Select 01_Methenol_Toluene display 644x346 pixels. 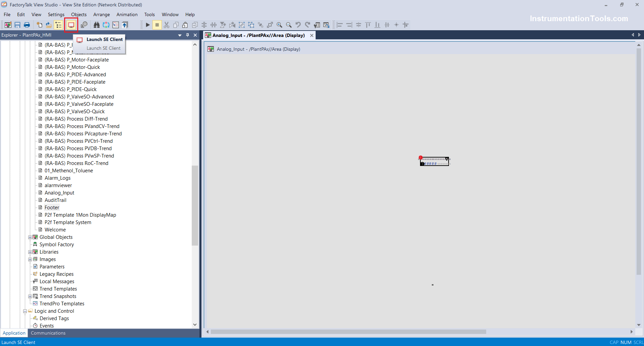(69, 171)
